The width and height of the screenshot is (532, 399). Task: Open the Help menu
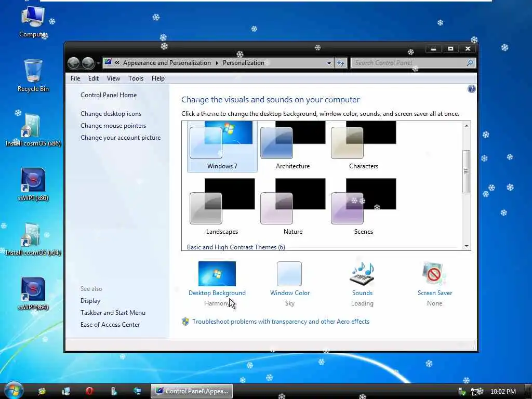[x=158, y=78]
